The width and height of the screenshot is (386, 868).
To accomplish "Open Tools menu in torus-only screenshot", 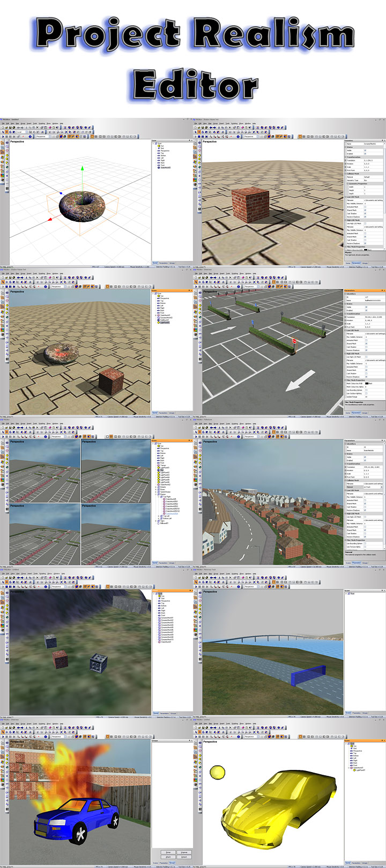I will [x=35, y=123].
